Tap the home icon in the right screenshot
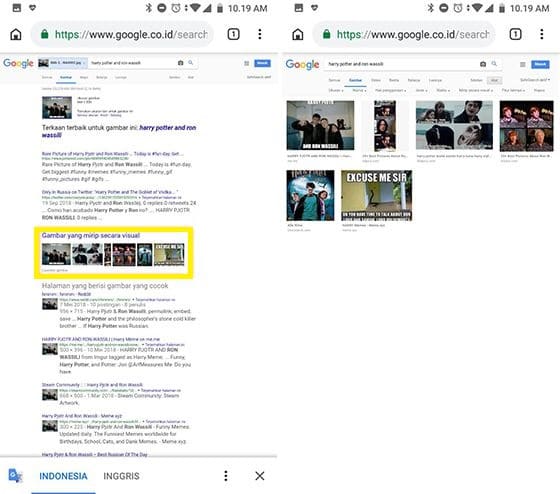Screen dimensions: 560x494 pos(298,35)
